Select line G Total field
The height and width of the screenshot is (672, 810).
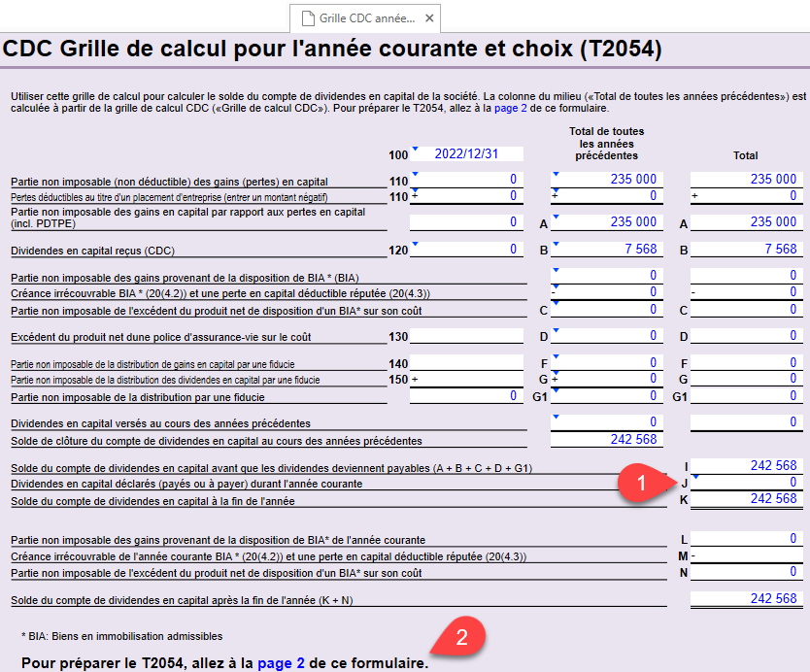coord(747,379)
